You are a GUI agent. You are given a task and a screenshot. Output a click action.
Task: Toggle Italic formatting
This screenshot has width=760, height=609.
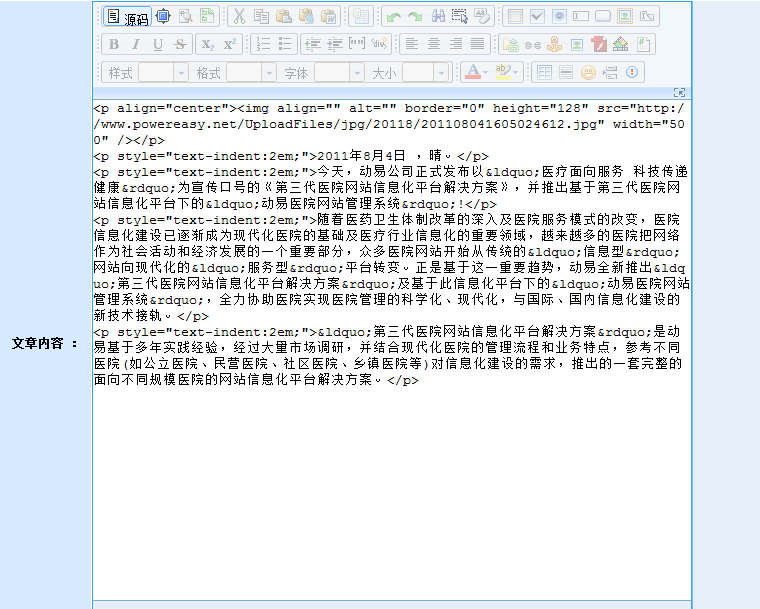pyautogui.click(x=135, y=44)
